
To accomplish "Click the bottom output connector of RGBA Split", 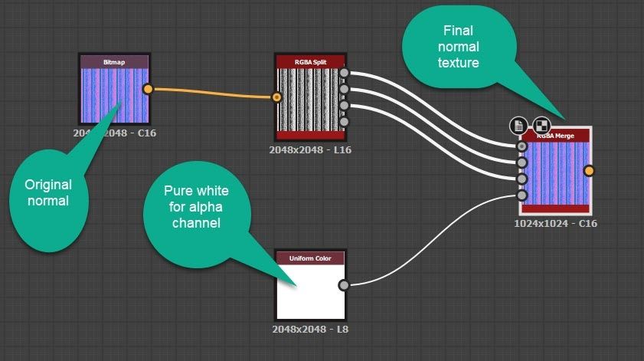I will [345, 122].
